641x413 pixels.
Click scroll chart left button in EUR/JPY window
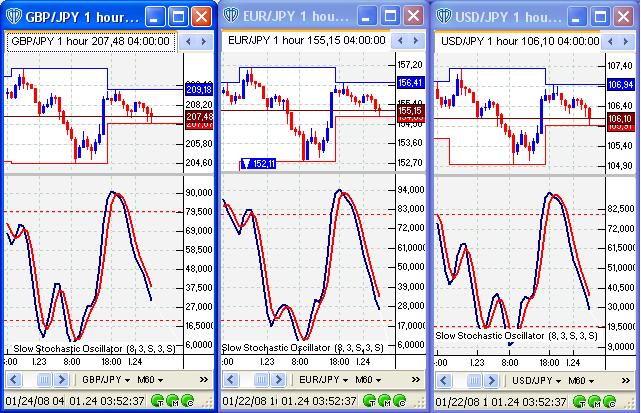click(x=231, y=379)
